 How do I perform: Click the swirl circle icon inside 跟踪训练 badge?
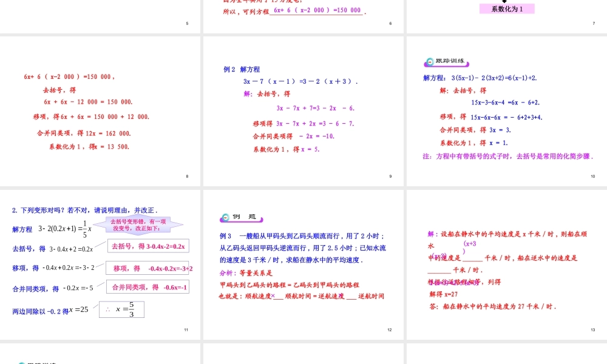429,61
